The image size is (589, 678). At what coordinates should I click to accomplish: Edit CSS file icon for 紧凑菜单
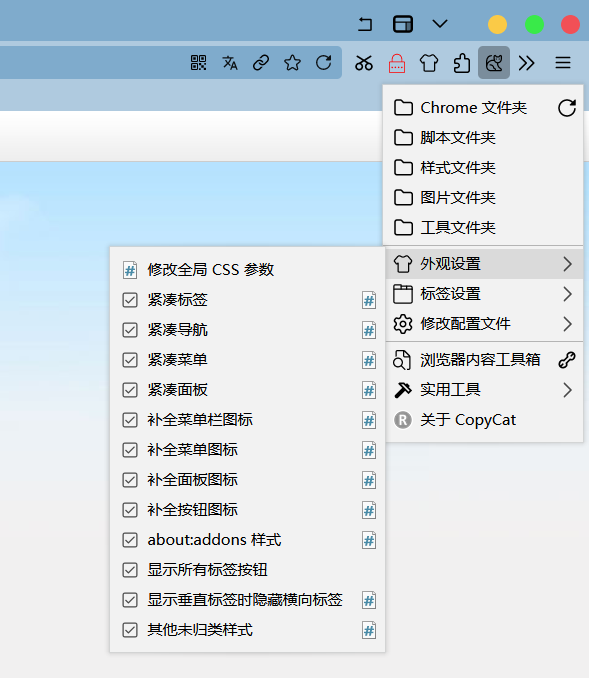[369, 360]
